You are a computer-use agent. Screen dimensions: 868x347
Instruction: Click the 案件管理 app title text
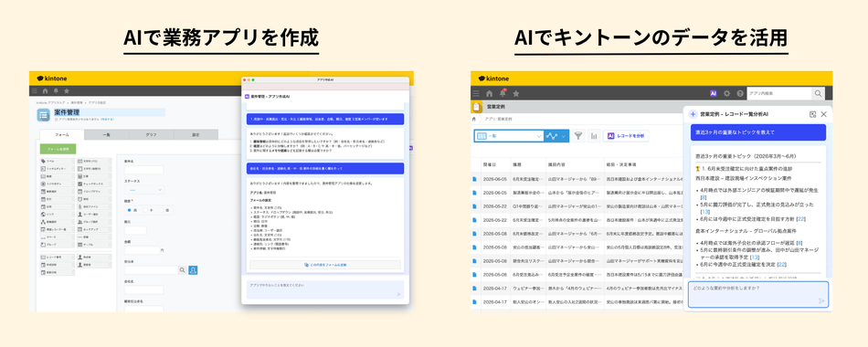[66, 112]
